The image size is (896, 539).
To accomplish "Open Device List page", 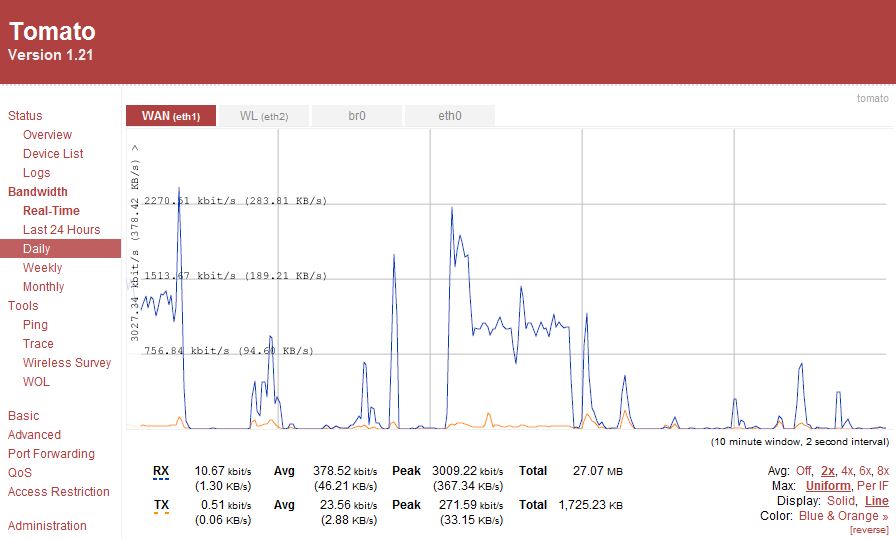I will coord(53,154).
